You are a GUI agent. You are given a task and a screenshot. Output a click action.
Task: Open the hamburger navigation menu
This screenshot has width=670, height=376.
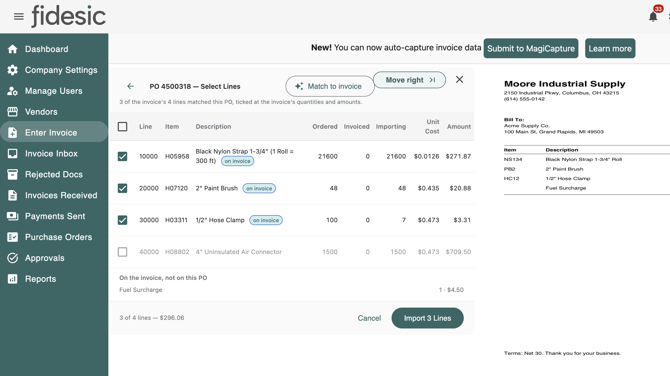tap(18, 16)
